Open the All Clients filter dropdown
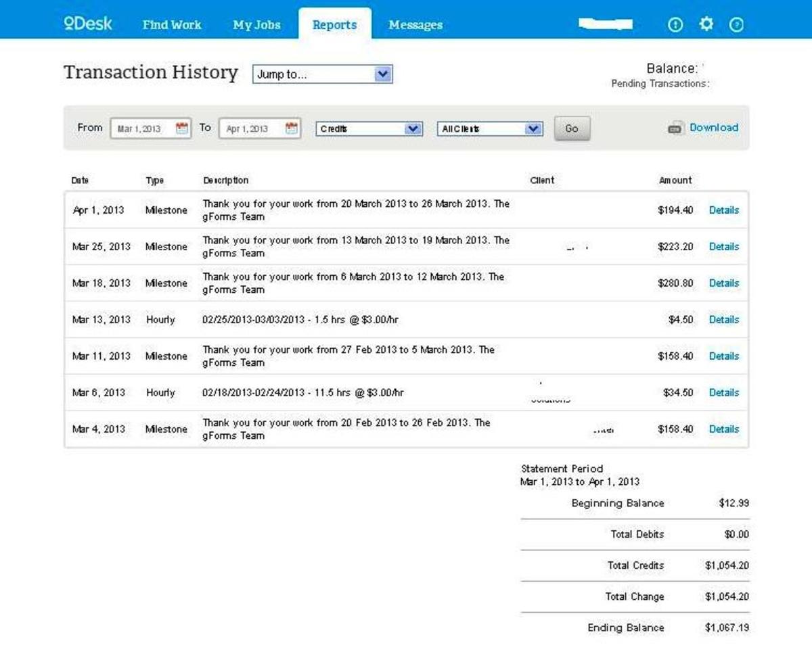This screenshot has height=658, width=812. coord(489,128)
